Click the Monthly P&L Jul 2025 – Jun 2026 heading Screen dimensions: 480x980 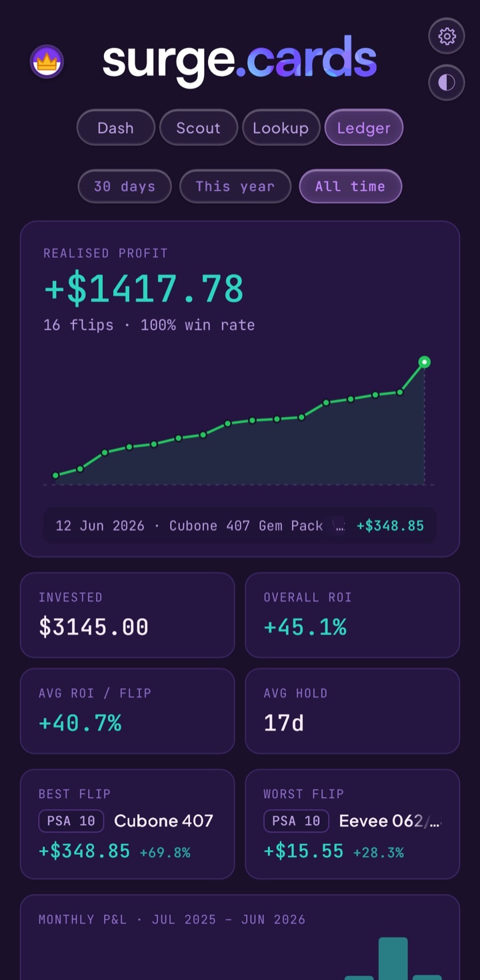tap(172, 919)
